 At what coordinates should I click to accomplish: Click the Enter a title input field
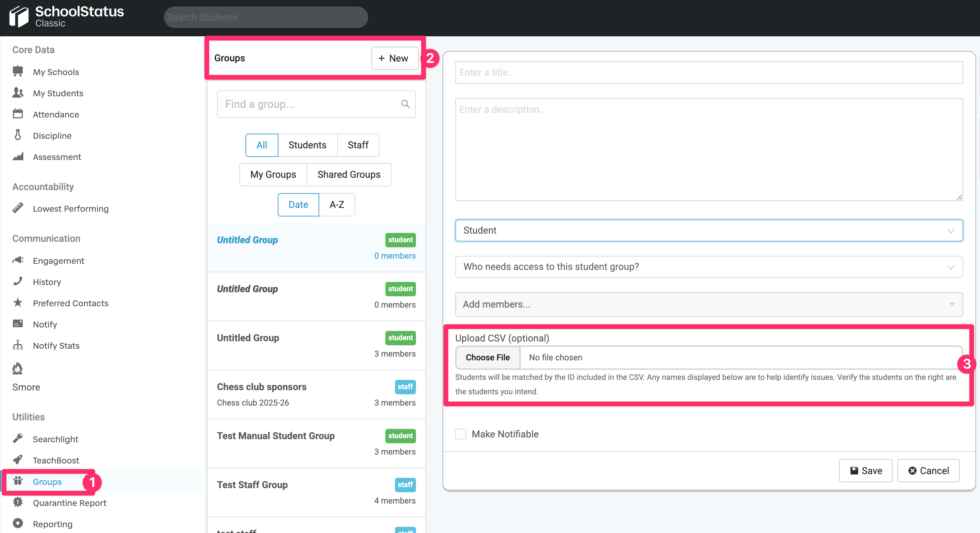pyautogui.click(x=708, y=72)
